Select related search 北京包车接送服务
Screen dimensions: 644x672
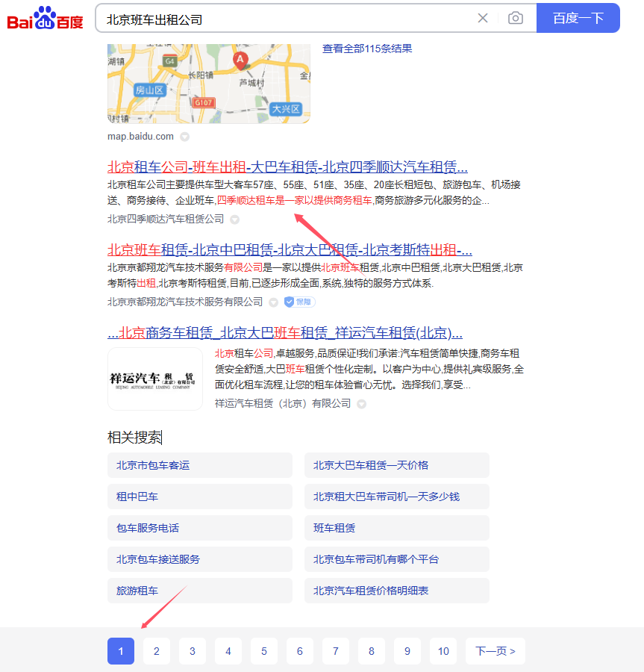click(x=200, y=559)
